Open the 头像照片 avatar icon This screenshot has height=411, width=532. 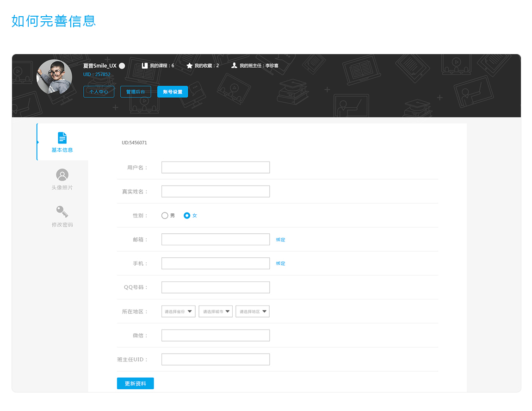point(62,175)
